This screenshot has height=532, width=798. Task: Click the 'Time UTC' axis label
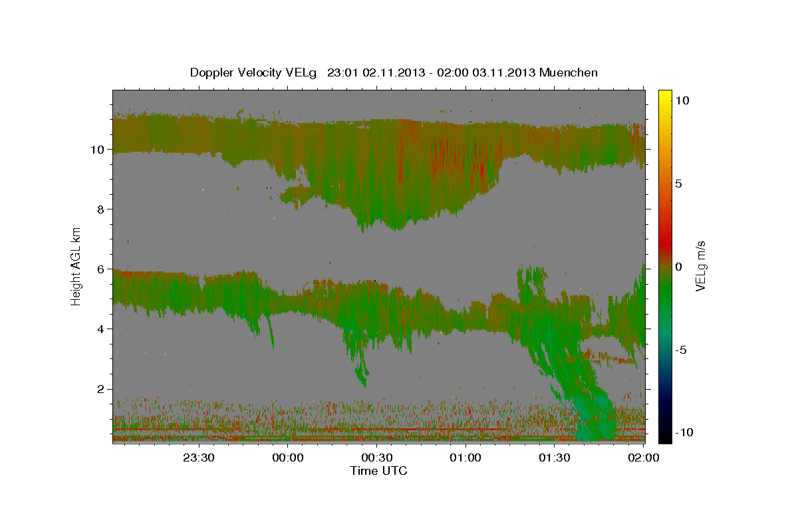(x=378, y=471)
